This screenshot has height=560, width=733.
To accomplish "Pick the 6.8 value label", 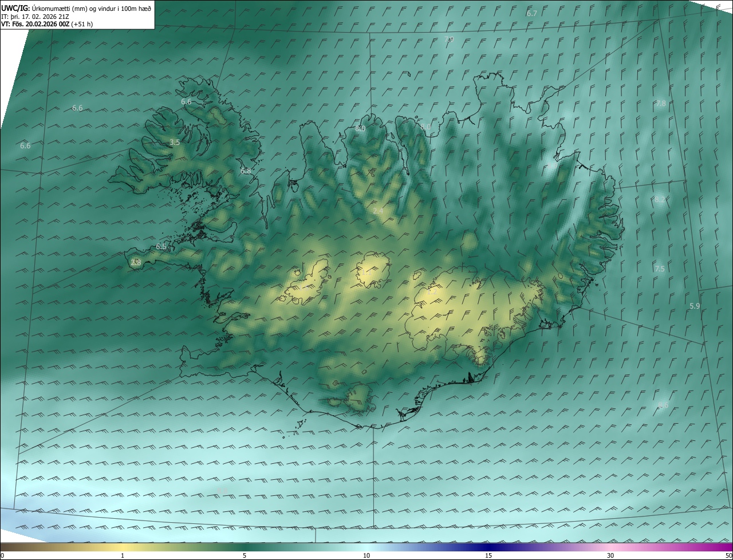I will point(246,171).
